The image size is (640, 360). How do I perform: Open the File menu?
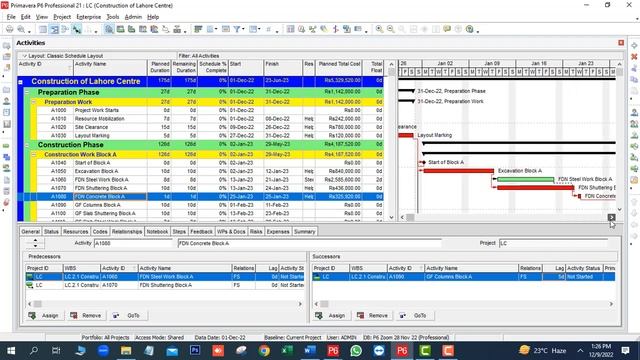click(x=11, y=17)
